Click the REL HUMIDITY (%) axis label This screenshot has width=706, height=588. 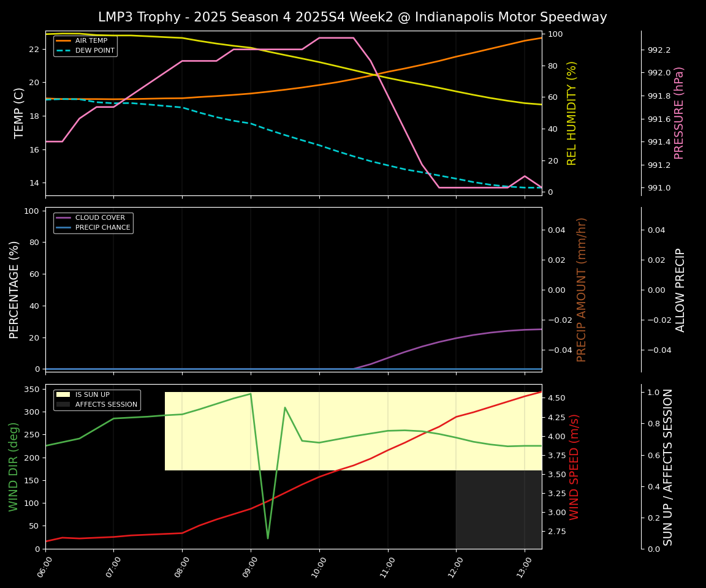[x=572, y=113]
